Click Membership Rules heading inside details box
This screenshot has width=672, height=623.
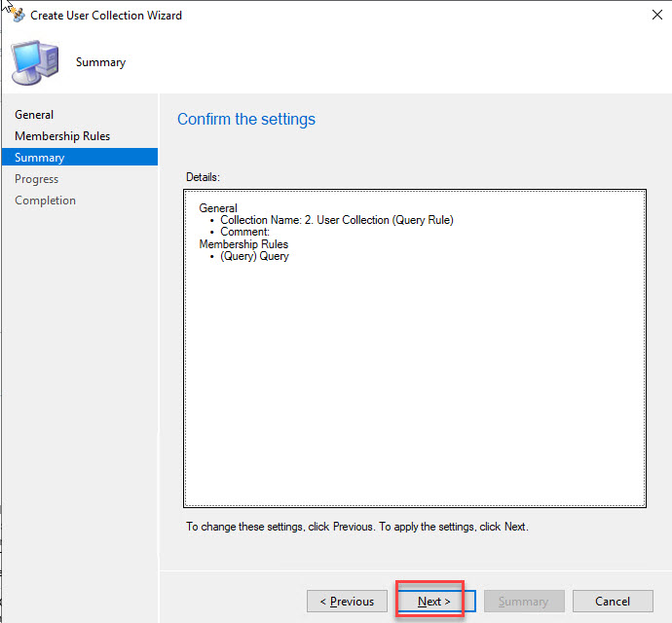click(243, 244)
